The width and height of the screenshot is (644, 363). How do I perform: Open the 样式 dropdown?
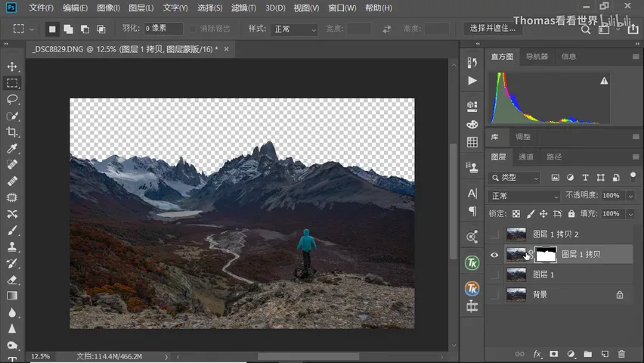[294, 29]
